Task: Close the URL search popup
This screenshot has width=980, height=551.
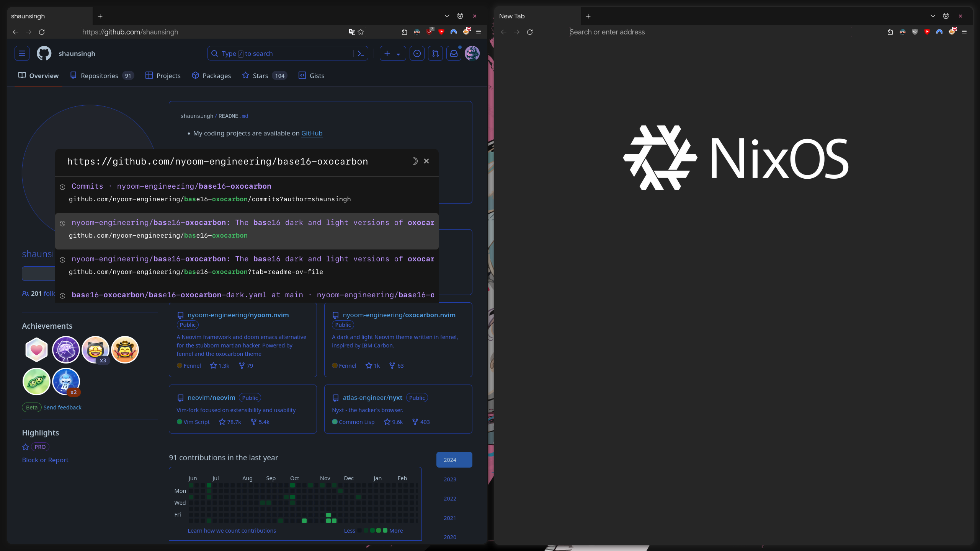Action: point(426,161)
